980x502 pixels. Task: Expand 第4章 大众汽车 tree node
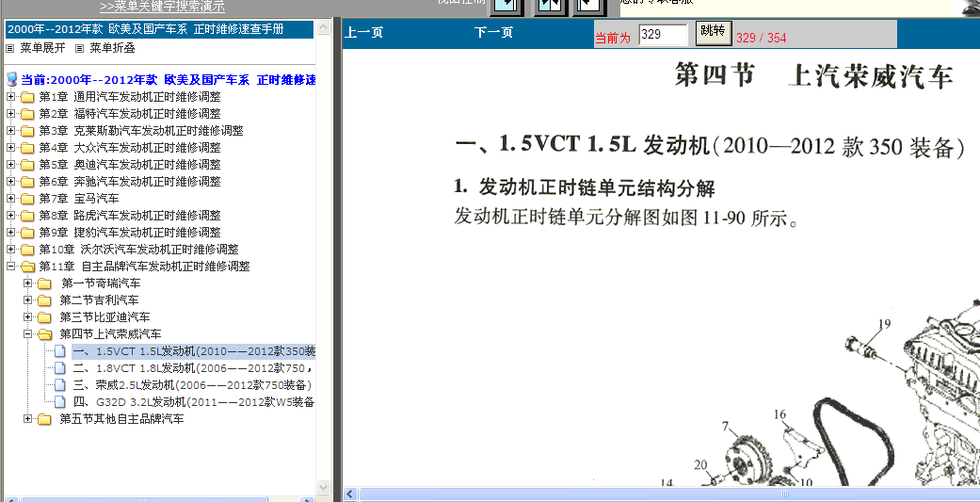10,147
